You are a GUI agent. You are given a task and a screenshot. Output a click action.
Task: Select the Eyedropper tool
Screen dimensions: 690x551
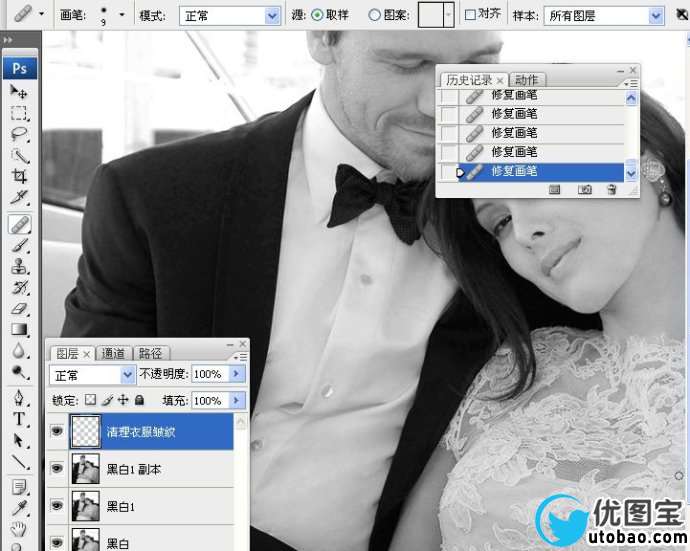tap(18, 508)
